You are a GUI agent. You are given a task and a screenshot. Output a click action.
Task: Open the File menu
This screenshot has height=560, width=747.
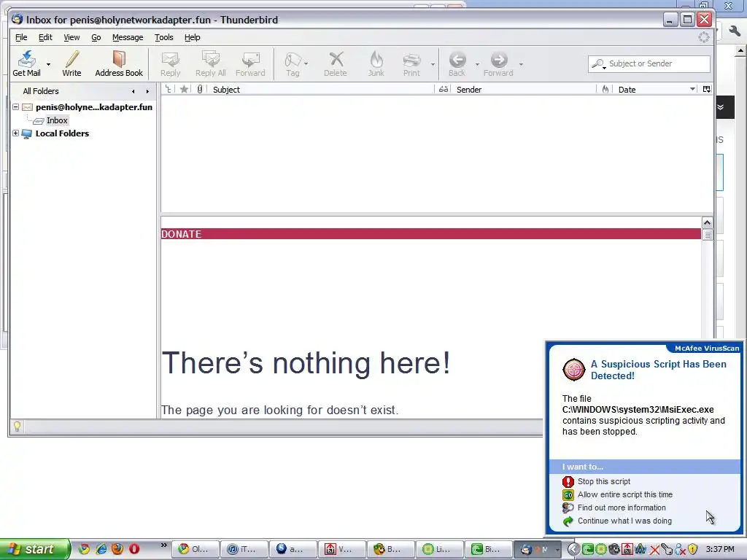[21, 37]
